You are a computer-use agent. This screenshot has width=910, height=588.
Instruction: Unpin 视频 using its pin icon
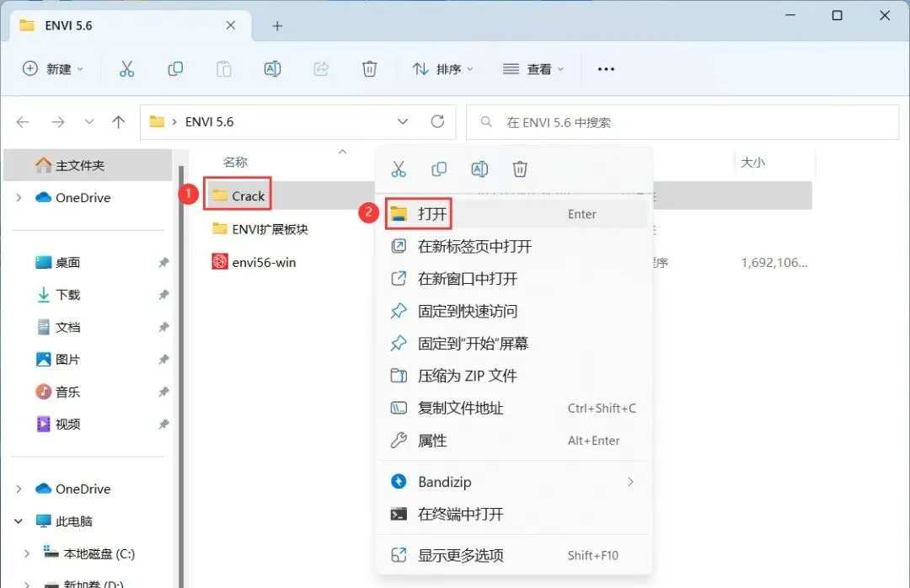pos(163,425)
